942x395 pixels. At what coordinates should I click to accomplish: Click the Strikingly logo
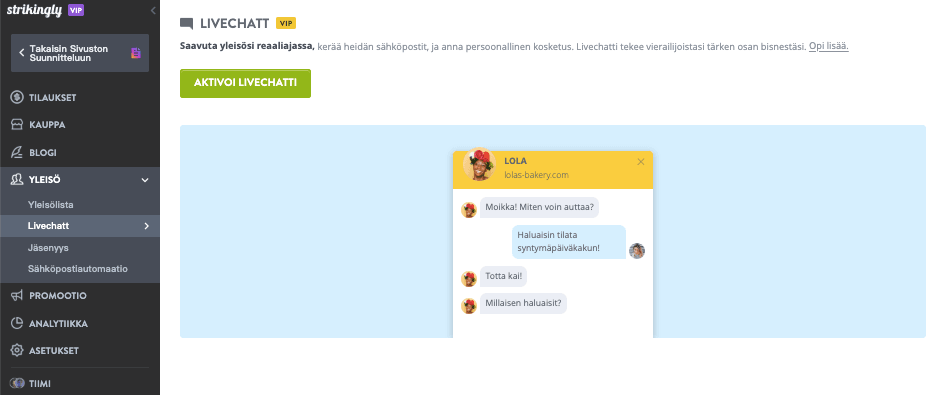(34, 10)
